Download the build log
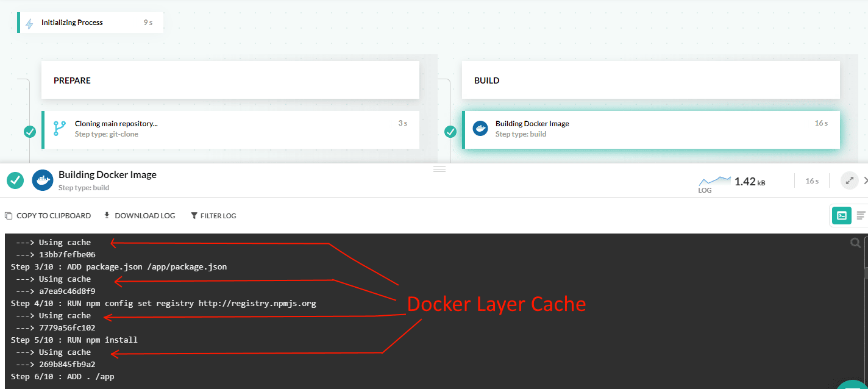868x389 pixels. pos(140,216)
